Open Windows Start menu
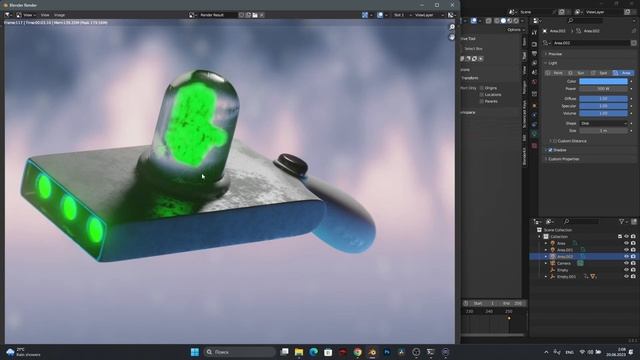 coord(195,352)
